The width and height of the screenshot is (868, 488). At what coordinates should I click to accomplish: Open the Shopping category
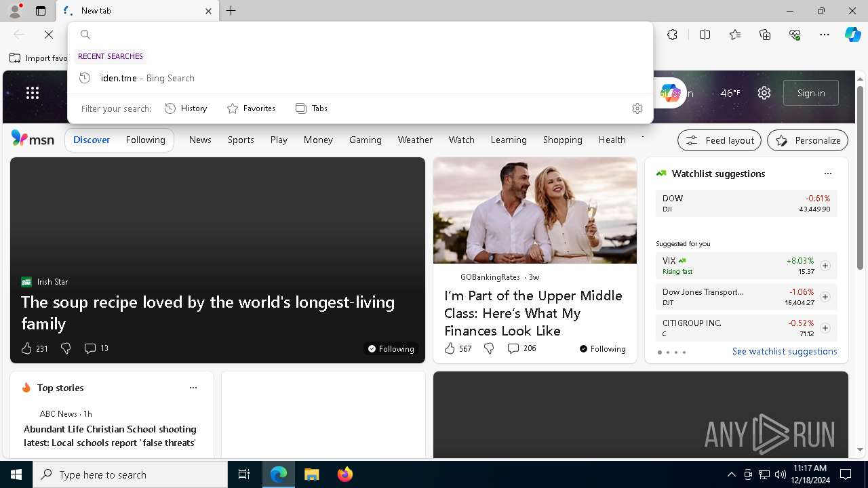point(562,140)
